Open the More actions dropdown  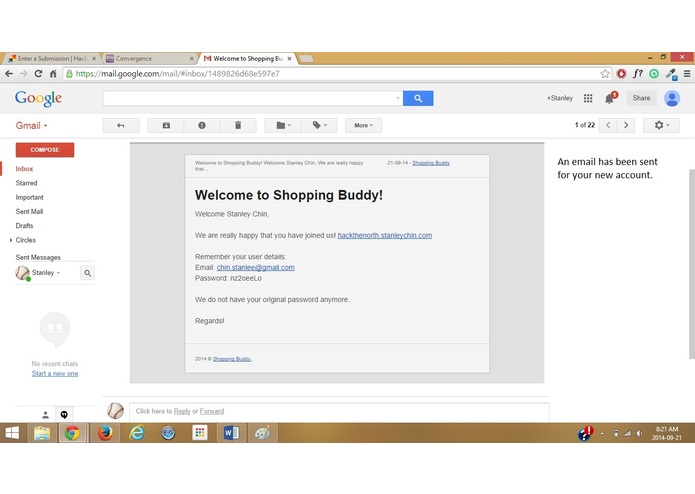pos(363,125)
